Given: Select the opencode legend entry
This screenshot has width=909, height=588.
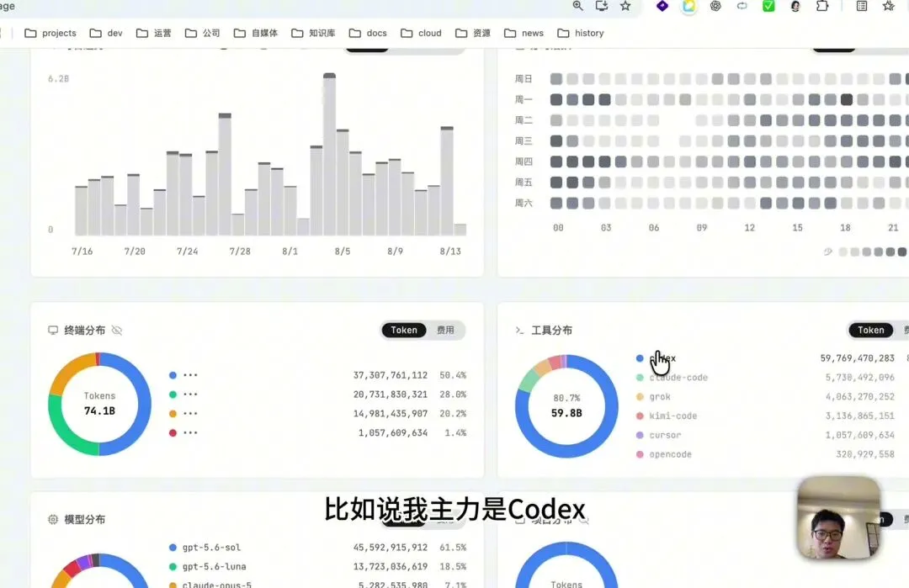Looking at the screenshot, I should tap(670, 454).
